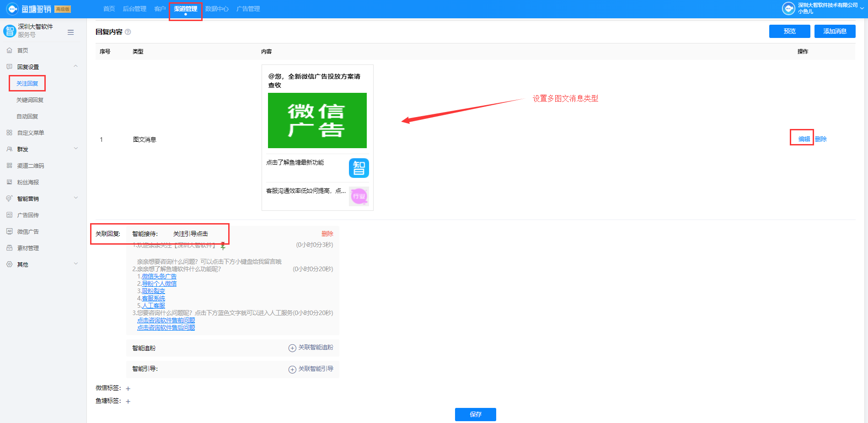868x423 pixels.
Task: Click the help icon beside 回复内容
Action: tap(128, 32)
